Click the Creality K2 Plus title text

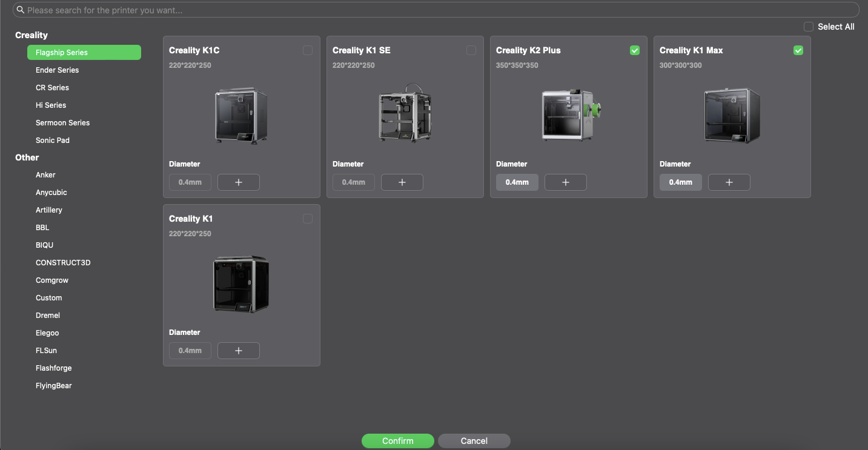pyautogui.click(x=528, y=50)
